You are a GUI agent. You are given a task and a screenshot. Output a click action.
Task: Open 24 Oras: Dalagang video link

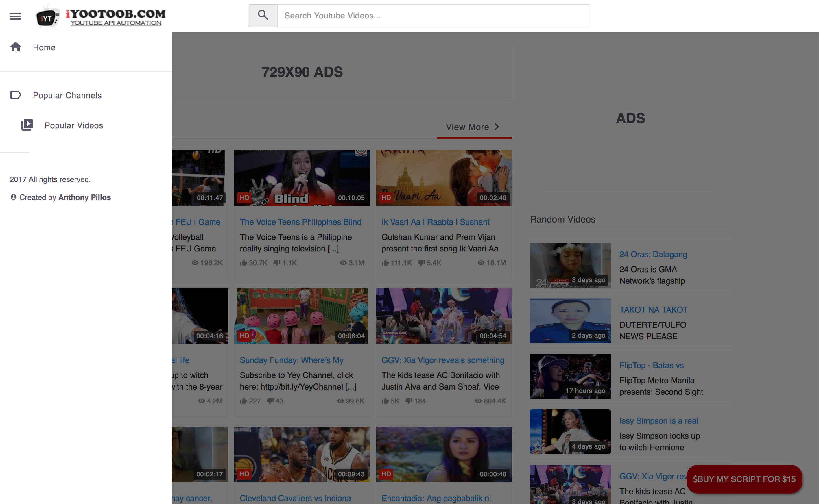(653, 254)
